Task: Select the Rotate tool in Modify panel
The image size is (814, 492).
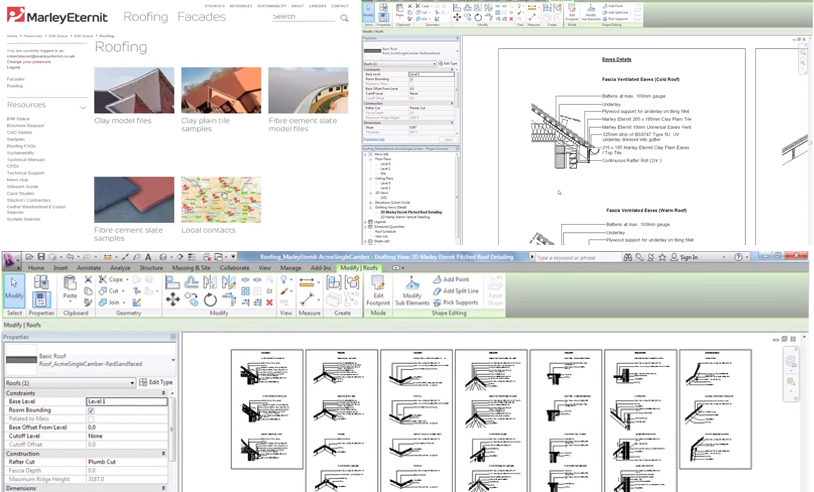Action: click(210, 299)
